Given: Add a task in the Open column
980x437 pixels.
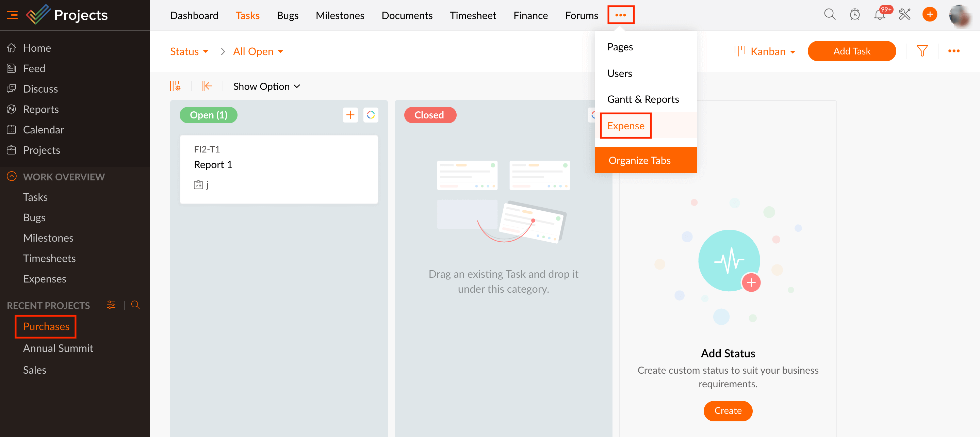Looking at the screenshot, I should 350,115.
